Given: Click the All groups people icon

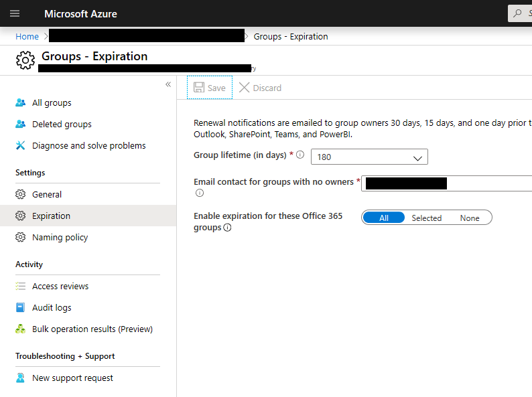Looking at the screenshot, I should click(21, 103).
